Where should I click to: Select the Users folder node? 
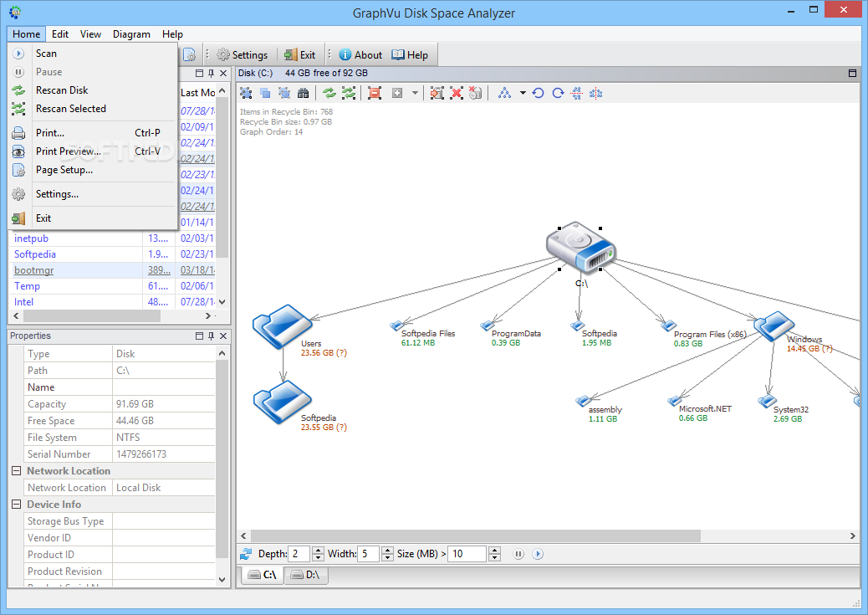click(283, 327)
